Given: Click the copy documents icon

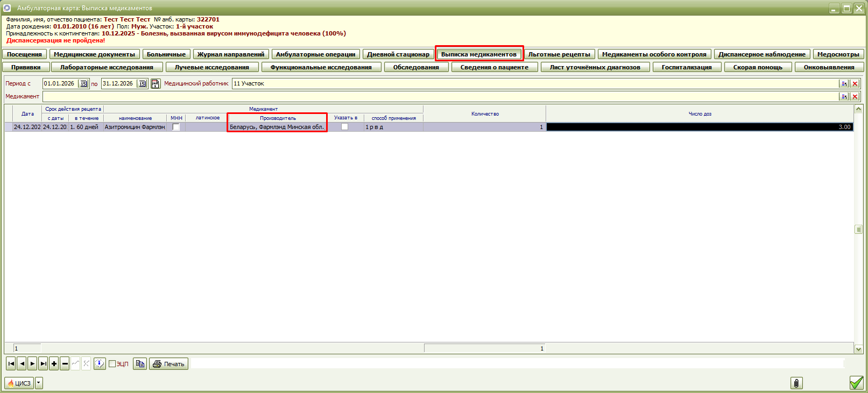Looking at the screenshot, I should [140, 364].
